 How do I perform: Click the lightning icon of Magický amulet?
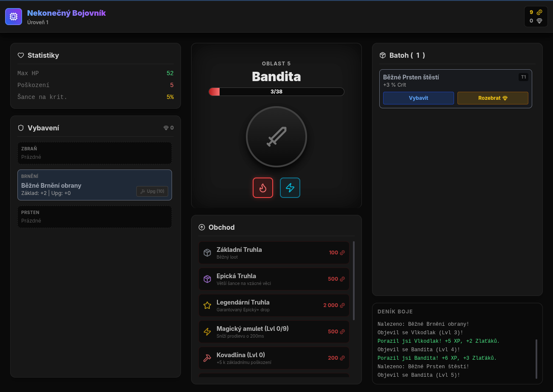(x=207, y=332)
